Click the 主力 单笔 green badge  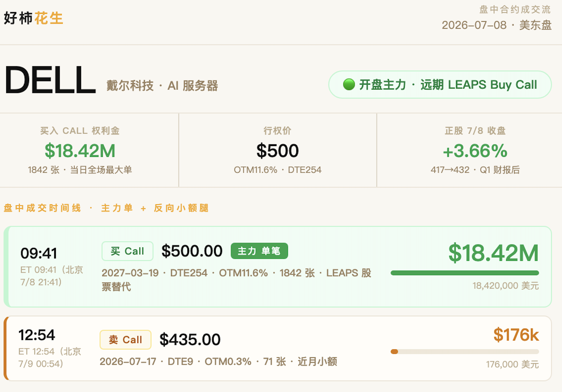(259, 251)
